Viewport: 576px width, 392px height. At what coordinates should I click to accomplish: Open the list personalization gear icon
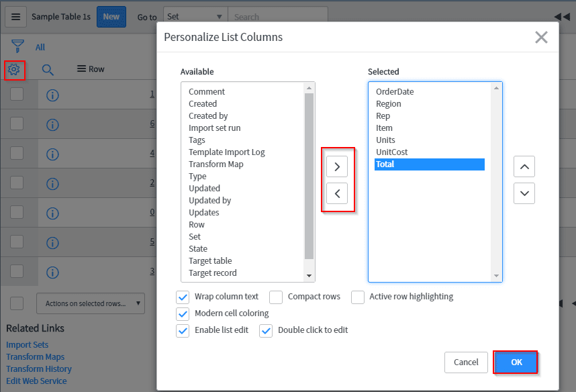click(x=14, y=69)
